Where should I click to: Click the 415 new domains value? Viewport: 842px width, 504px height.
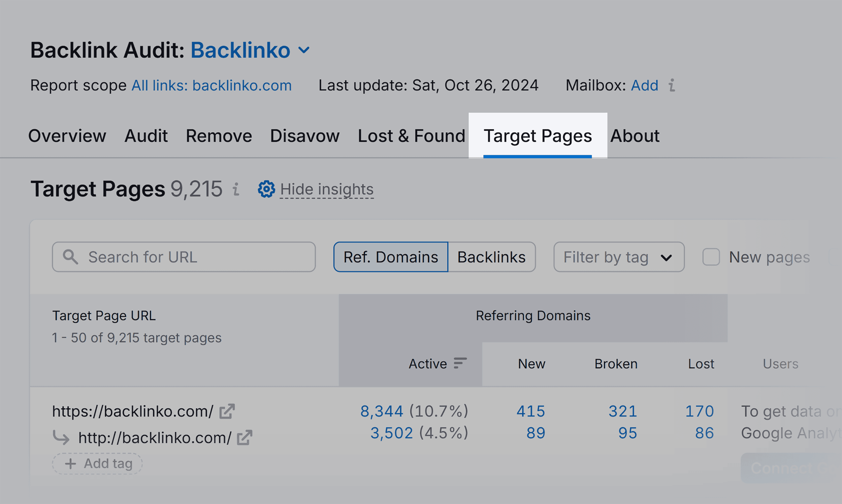[530, 411]
